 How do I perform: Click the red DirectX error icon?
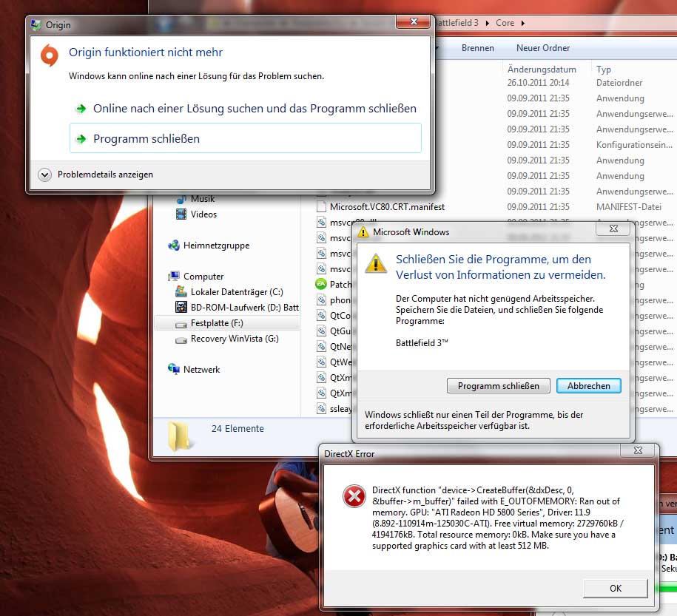tap(354, 496)
